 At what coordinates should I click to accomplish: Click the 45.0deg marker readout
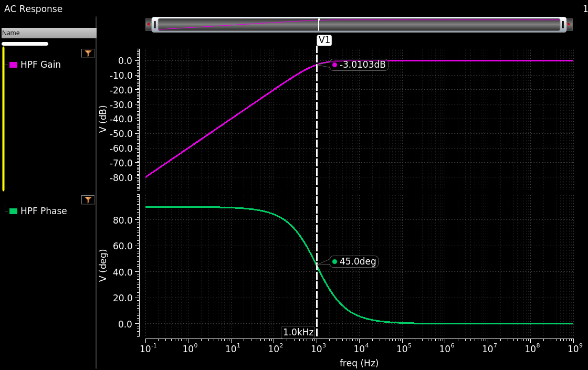coord(358,261)
